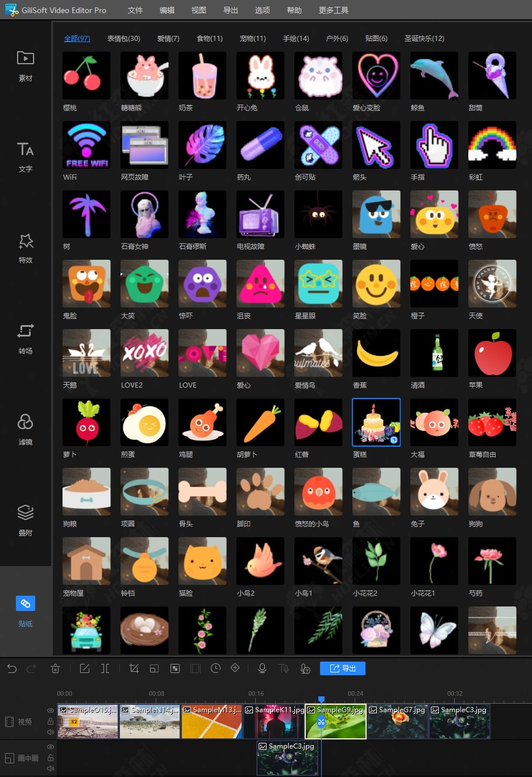Open the 特效 effects panel
This screenshot has width=532, height=777.
(26, 248)
